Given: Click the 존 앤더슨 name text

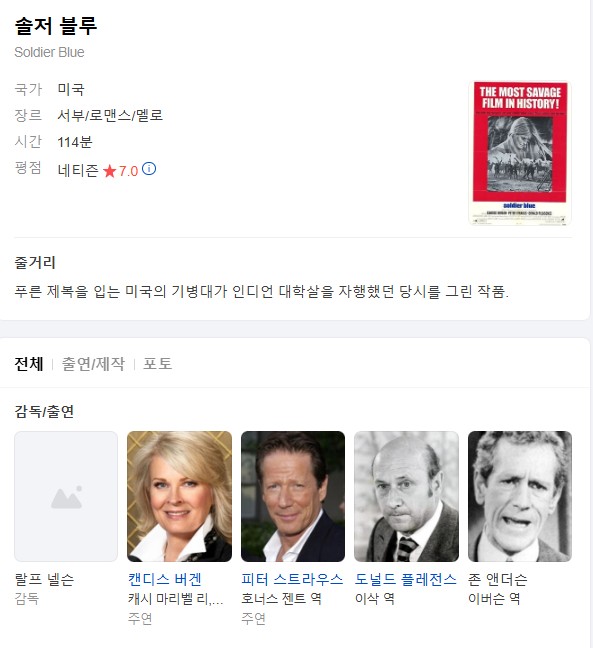Looking at the screenshot, I should 498,579.
